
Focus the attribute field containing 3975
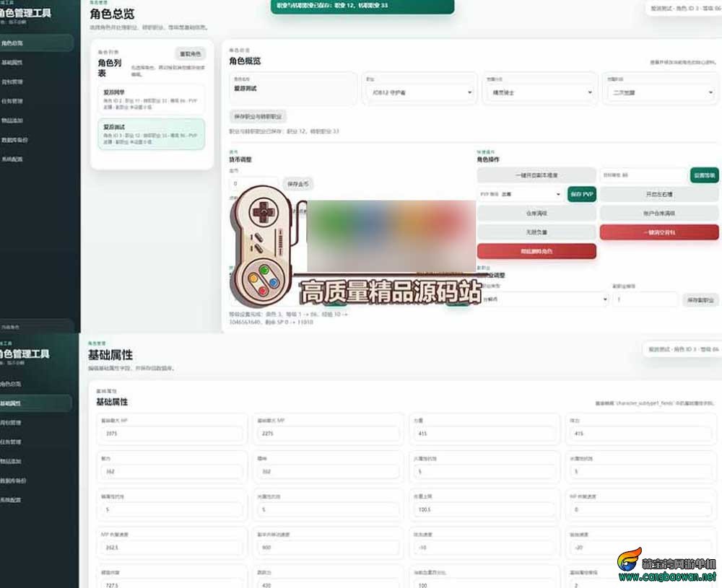click(171, 434)
